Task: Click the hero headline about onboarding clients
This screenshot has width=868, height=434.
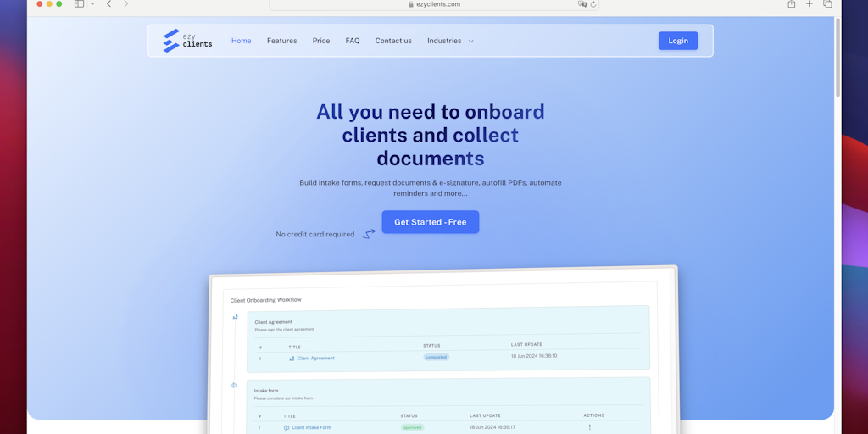Action: [430, 135]
